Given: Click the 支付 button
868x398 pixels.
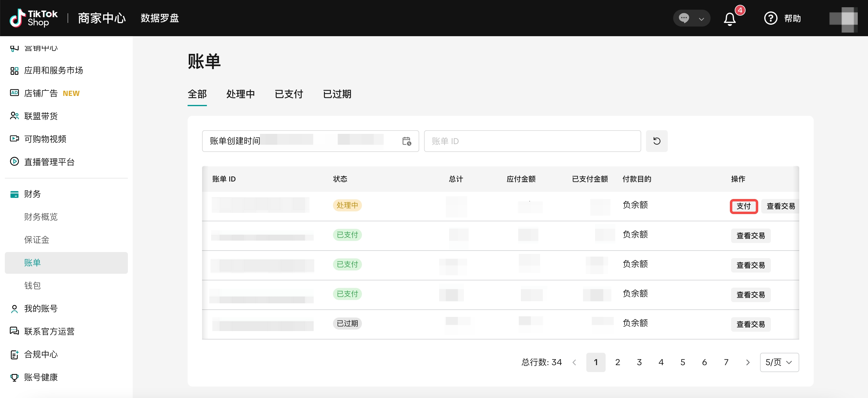Looking at the screenshot, I should point(743,206).
